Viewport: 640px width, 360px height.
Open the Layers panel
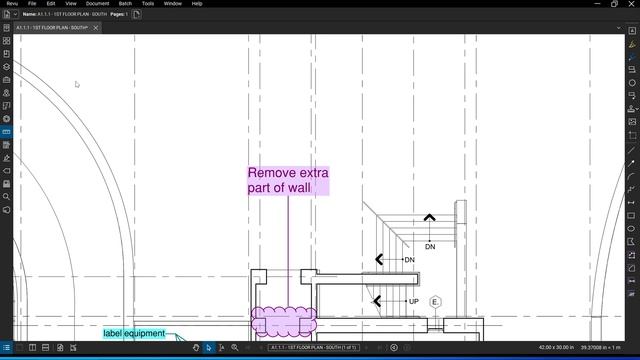point(6,67)
